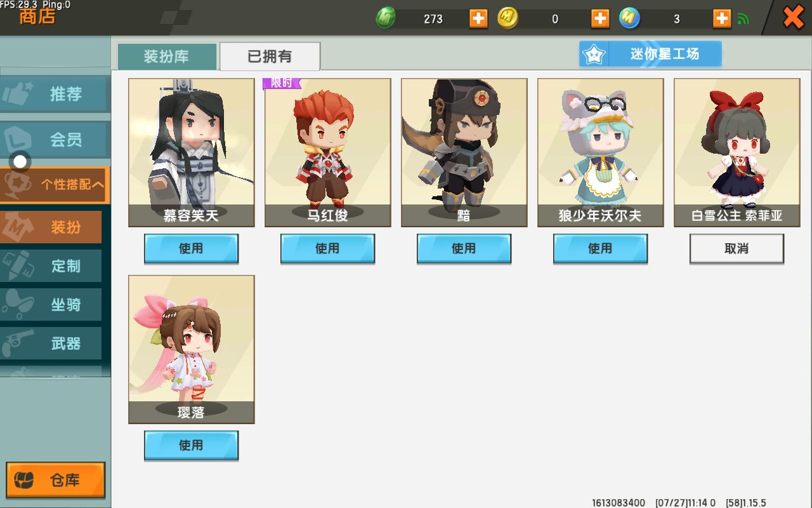
Task: Add blue mini points with plus icon
Action: [722, 18]
